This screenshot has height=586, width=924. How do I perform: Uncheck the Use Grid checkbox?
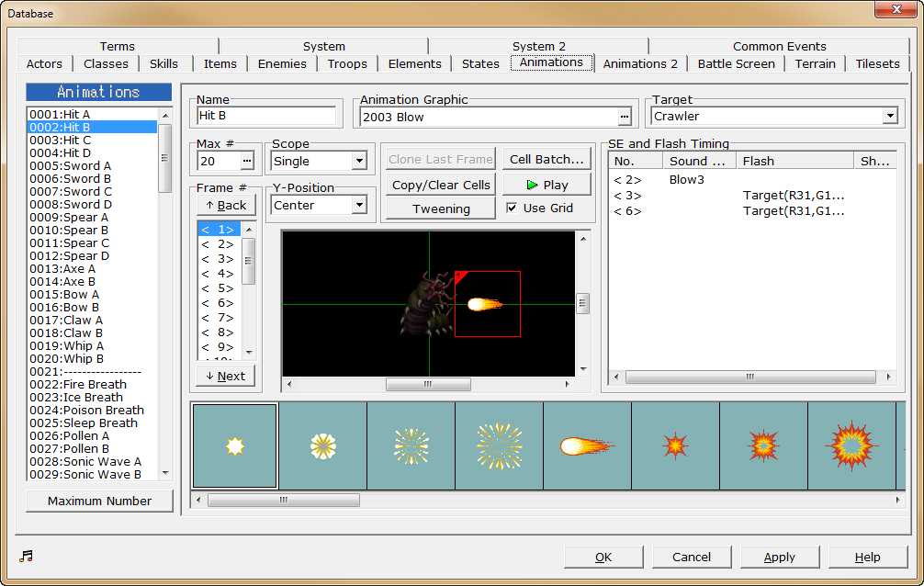click(x=512, y=207)
